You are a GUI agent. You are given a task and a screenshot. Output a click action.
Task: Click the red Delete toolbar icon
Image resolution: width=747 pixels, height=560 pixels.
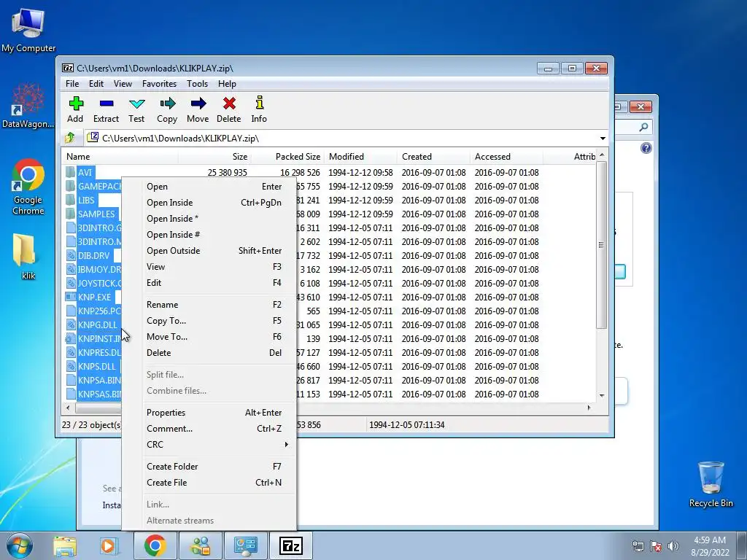[229, 104]
